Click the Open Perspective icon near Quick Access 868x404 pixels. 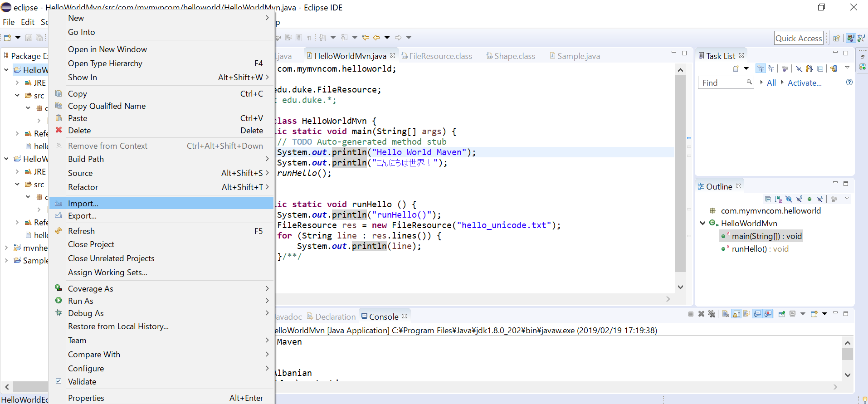(836, 38)
